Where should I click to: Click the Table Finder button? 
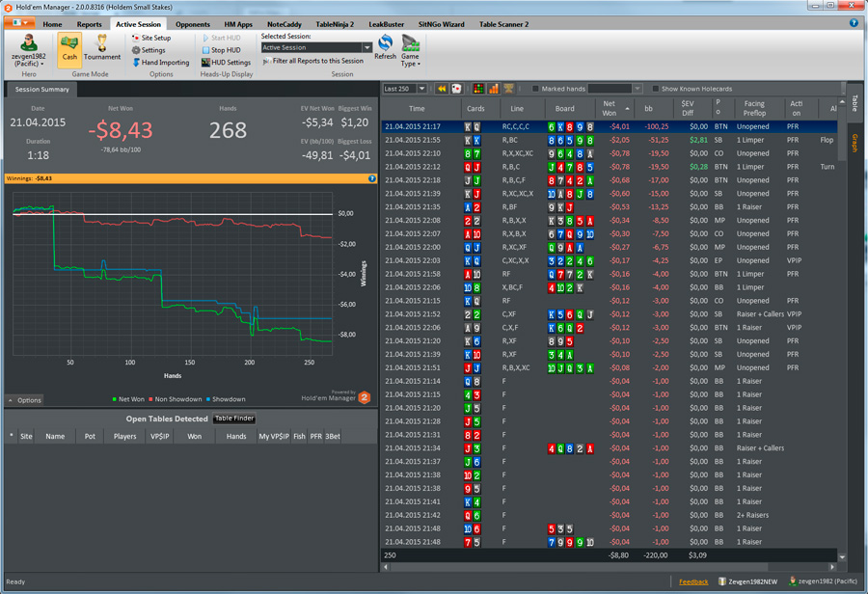234,418
